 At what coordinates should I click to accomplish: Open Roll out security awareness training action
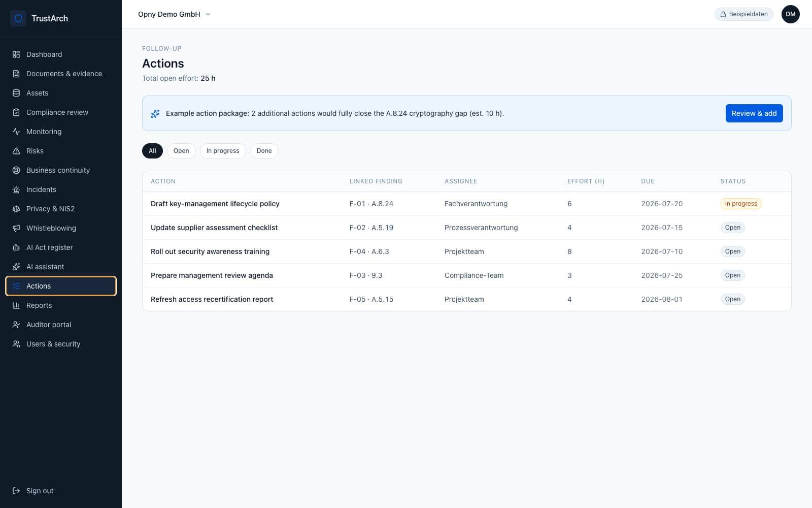210,251
